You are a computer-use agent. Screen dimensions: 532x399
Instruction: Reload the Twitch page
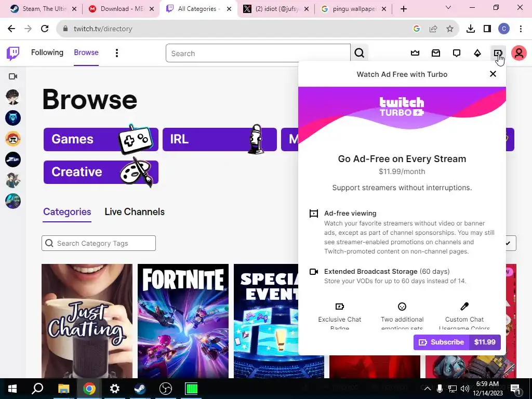click(x=45, y=29)
